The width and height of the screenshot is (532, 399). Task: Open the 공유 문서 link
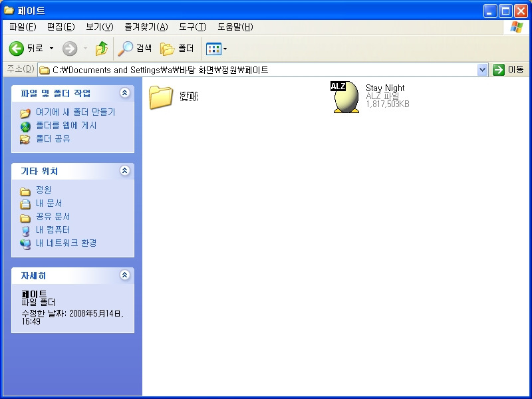[x=53, y=217]
